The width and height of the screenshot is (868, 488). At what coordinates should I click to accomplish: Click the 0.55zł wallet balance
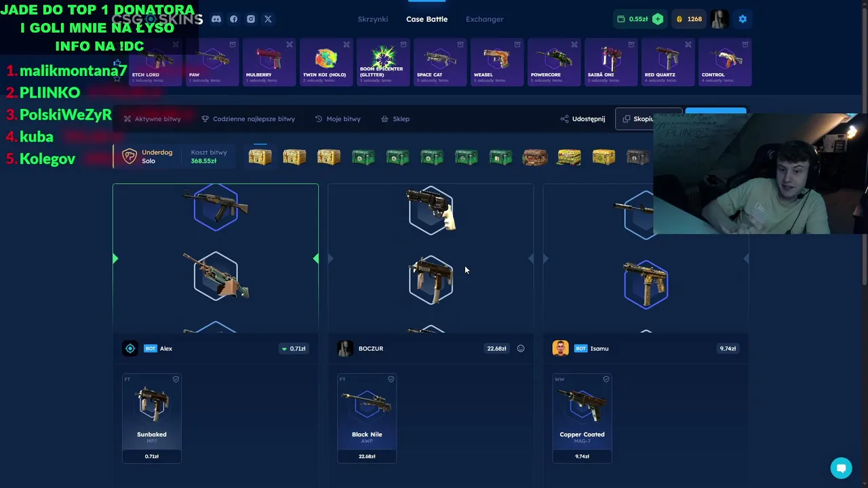pyautogui.click(x=633, y=19)
